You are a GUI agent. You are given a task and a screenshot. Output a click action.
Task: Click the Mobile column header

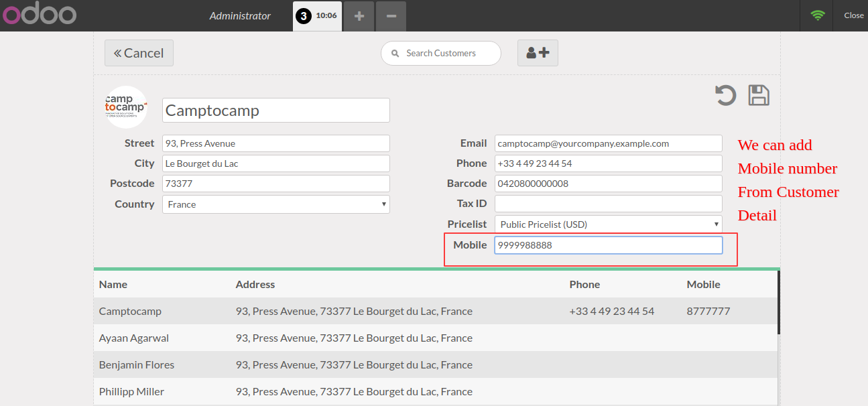pyautogui.click(x=704, y=284)
